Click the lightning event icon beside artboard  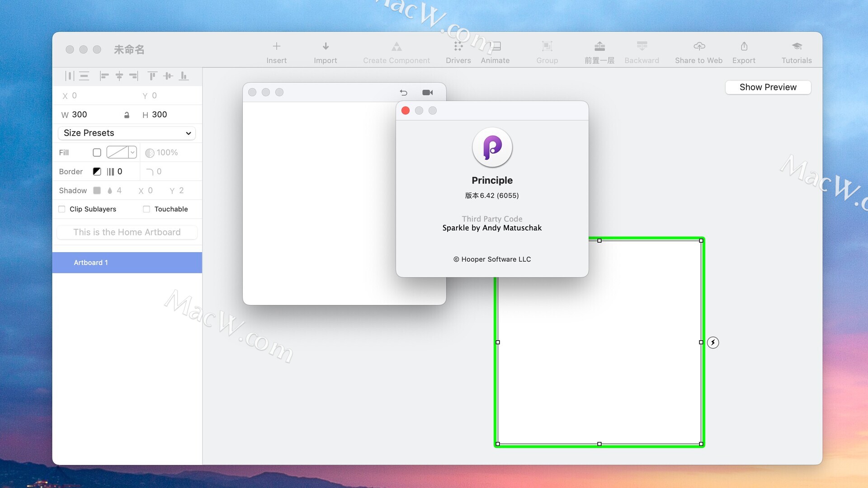pos(713,343)
